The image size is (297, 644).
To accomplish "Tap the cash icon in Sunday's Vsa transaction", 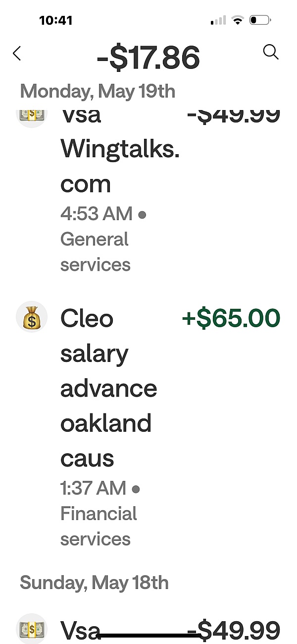I will (32, 629).
